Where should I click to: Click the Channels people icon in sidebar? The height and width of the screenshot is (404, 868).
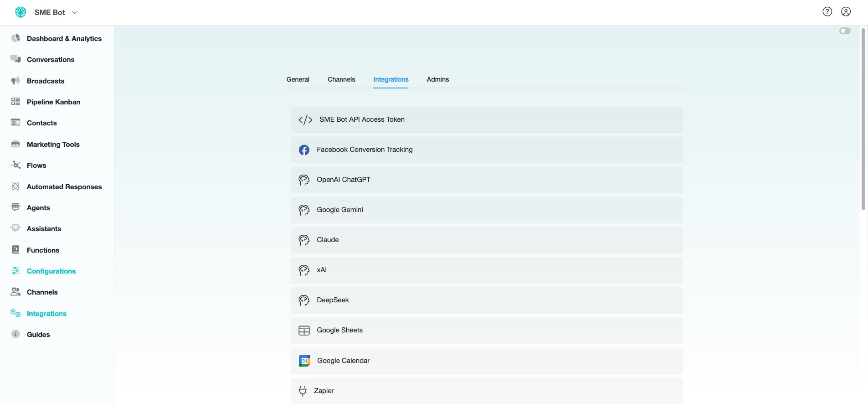pyautogui.click(x=15, y=292)
